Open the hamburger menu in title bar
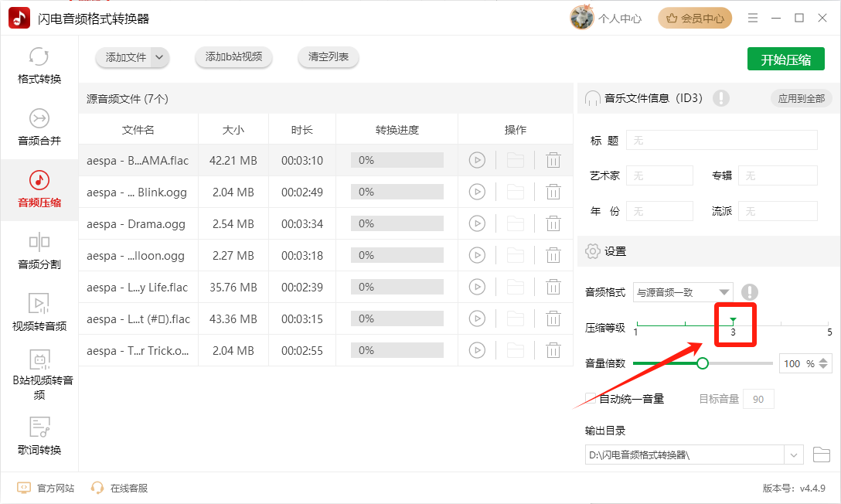Viewport: 841px width, 504px height. [x=753, y=19]
